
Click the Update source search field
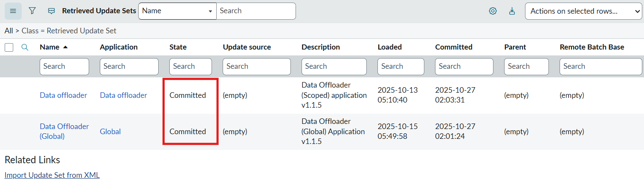coord(257,67)
